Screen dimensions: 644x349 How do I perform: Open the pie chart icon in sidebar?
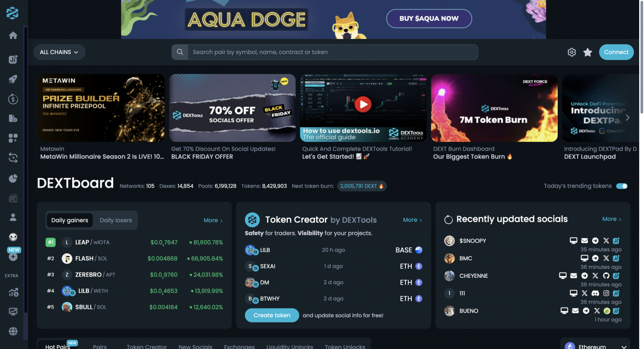pos(13,178)
